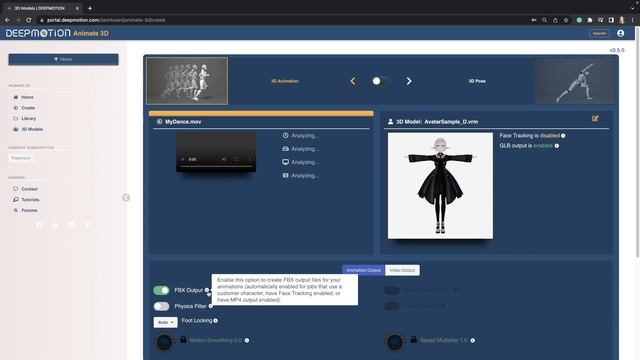Open fullscreen on the video preview

pos(237,159)
